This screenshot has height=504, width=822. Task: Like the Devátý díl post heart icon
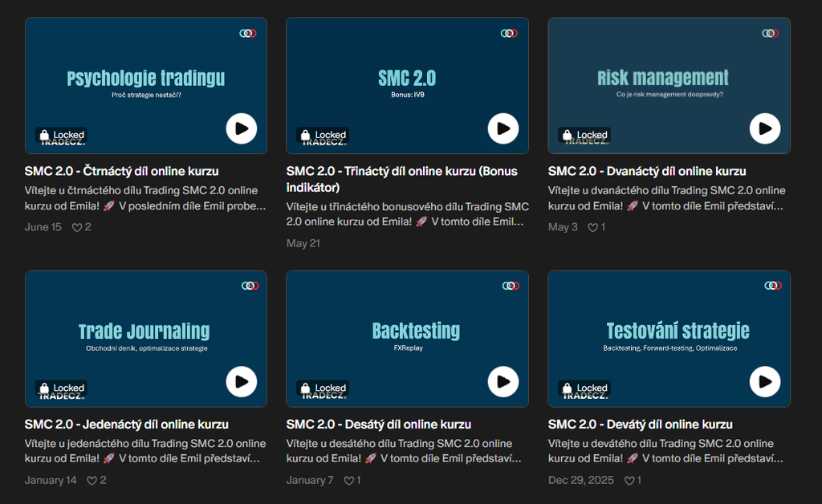tap(629, 481)
